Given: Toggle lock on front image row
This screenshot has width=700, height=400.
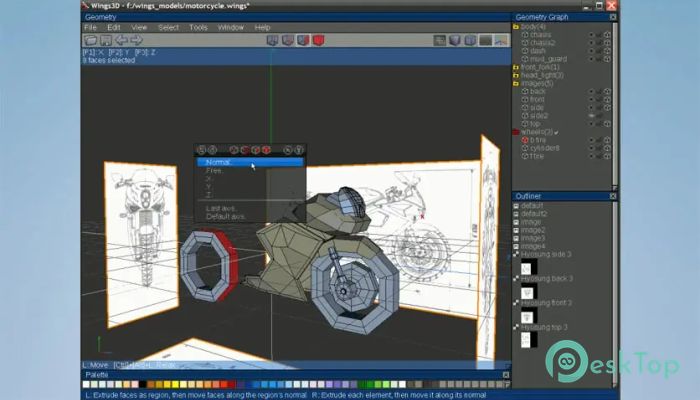Looking at the screenshot, I should click(x=599, y=100).
